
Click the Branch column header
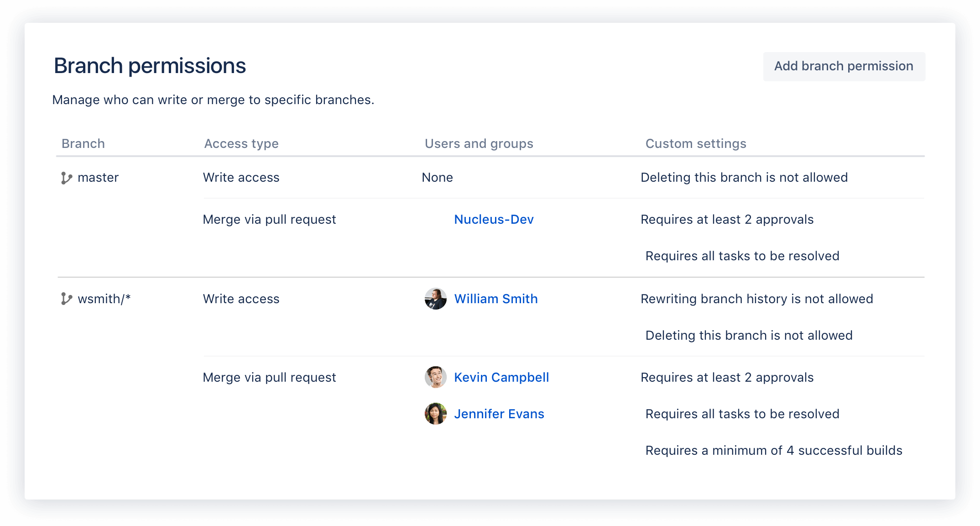coord(83,143)
